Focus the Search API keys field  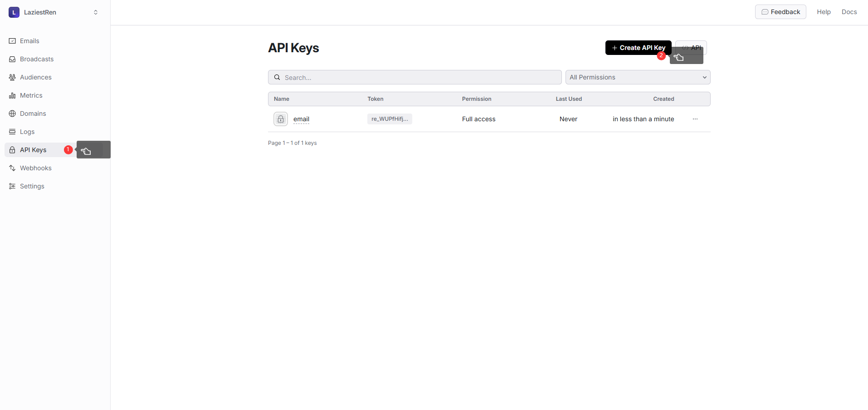pos(414,77)
